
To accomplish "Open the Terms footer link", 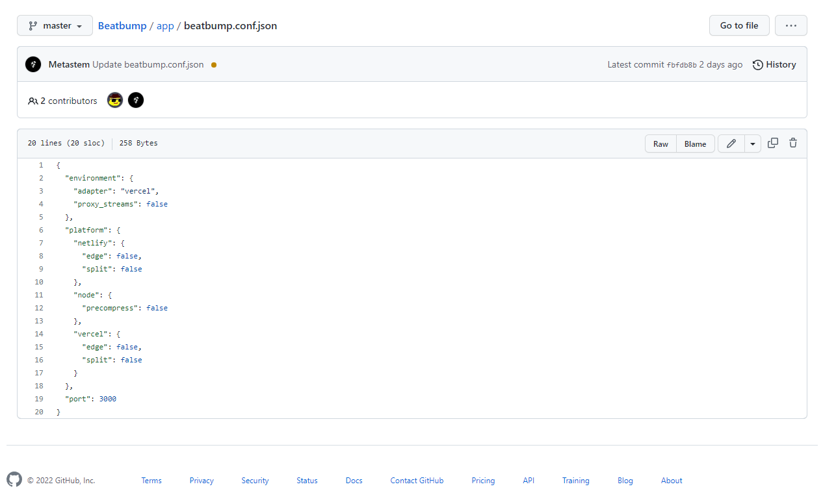I will pyautogui.click(x=151, y=481).
